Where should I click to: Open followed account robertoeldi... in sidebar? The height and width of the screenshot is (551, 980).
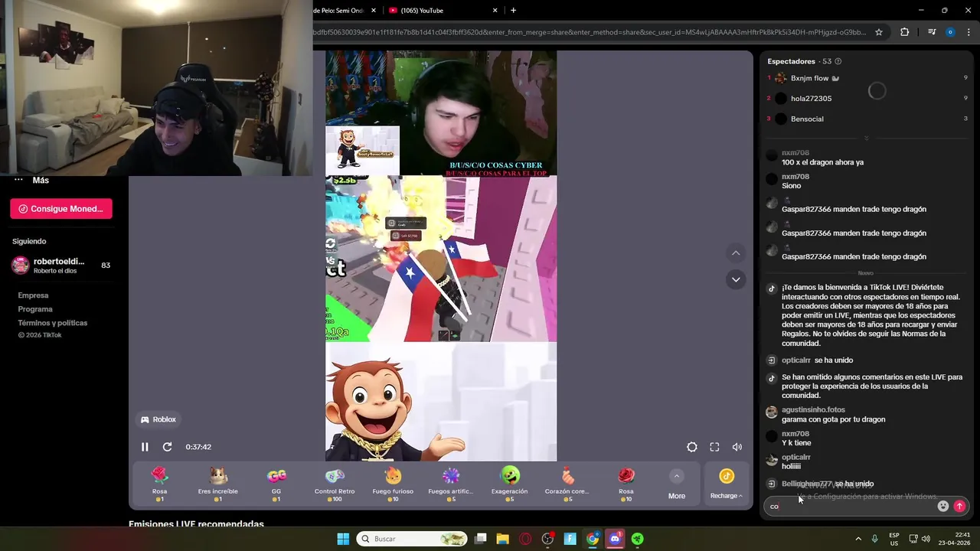point(61,265)
